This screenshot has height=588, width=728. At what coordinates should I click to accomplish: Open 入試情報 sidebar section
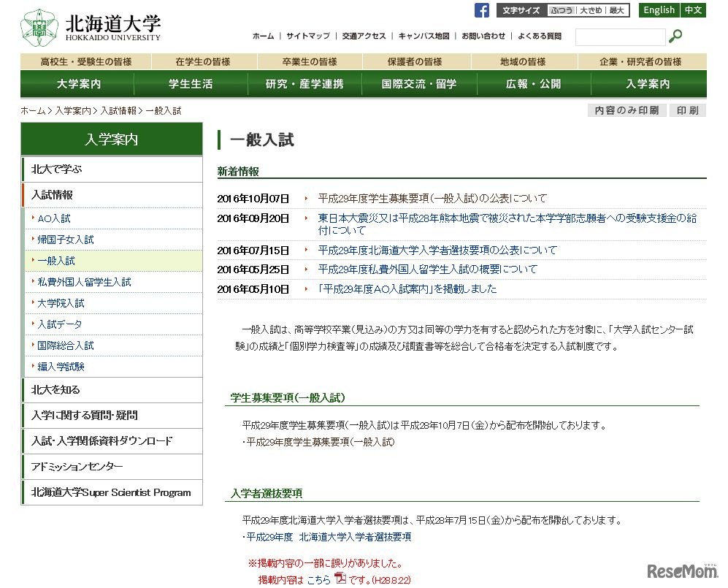click(112, 195)
